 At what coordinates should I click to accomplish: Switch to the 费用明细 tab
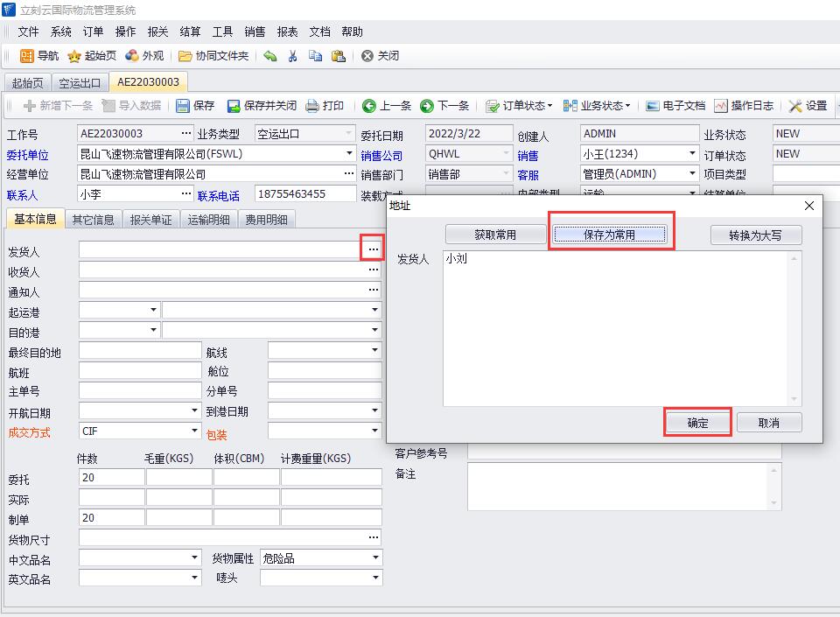(x=267, y=220)
